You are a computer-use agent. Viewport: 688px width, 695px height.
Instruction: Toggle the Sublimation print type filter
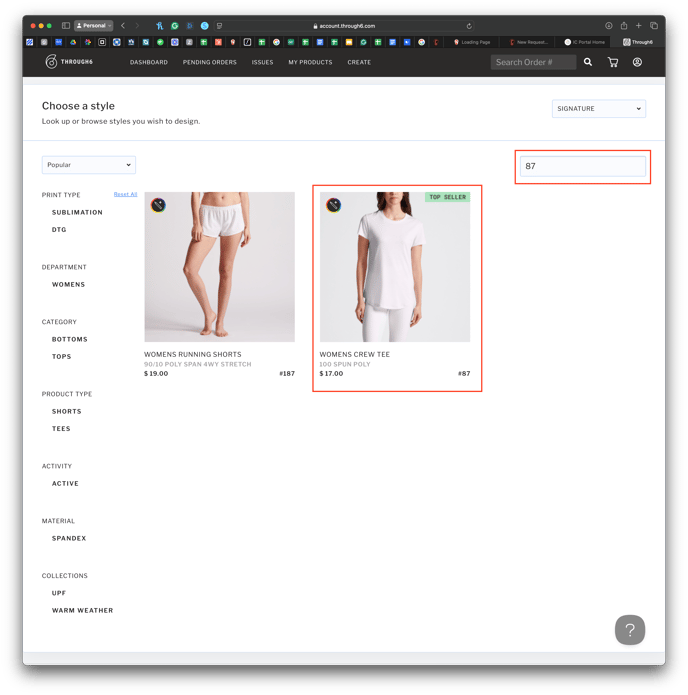coord(77,212)
